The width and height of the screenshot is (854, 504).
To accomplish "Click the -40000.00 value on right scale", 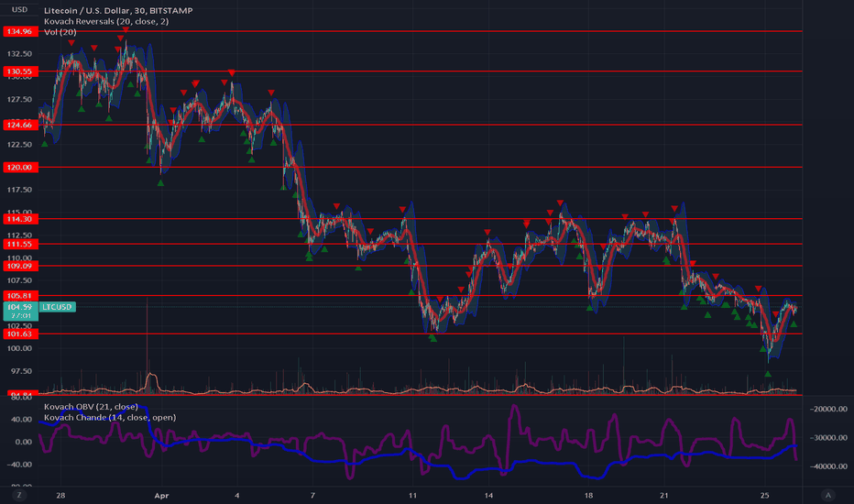I will (827, 466).
